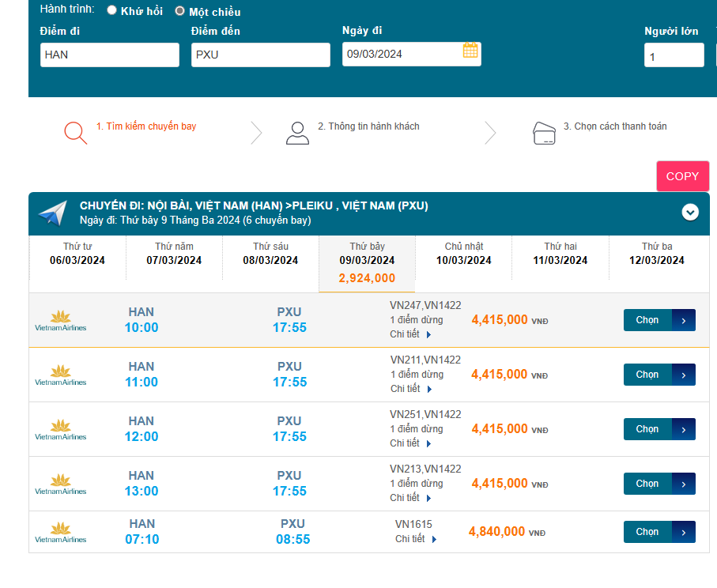Click Vietnam Airlines logo on 10:00 flight
This screenshot has width=717, height=588.
coord(61,320)
